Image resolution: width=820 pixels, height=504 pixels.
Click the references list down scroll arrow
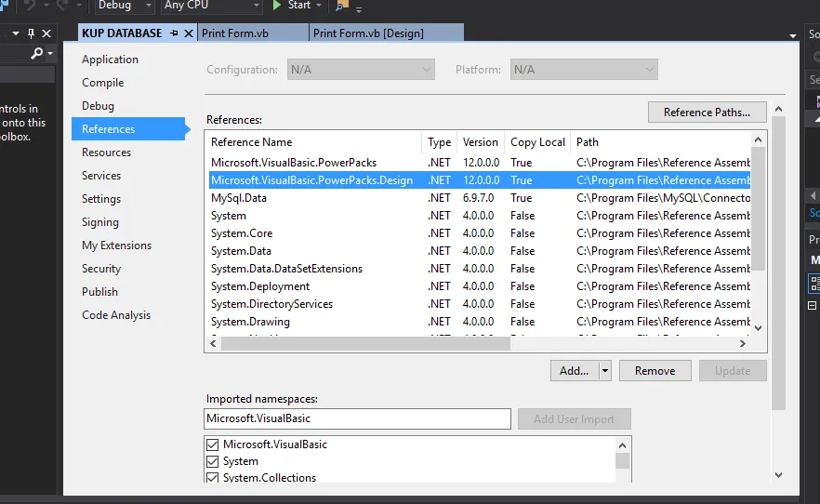[x=759, y=328]
